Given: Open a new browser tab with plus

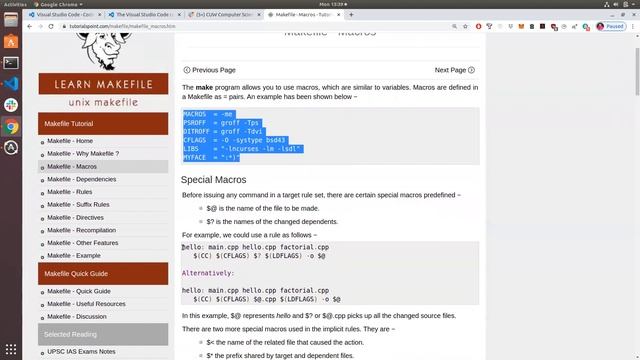Looking at the screenshot, I should click(x=351, y=15).
